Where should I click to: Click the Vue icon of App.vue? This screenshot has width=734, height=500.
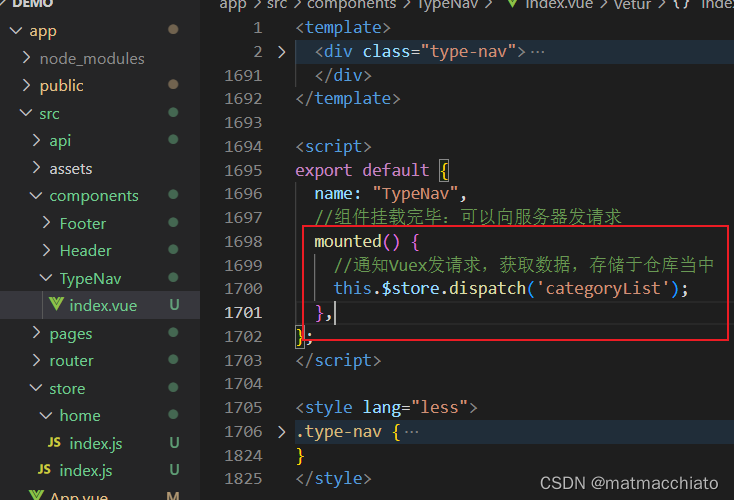click(37, 495)
